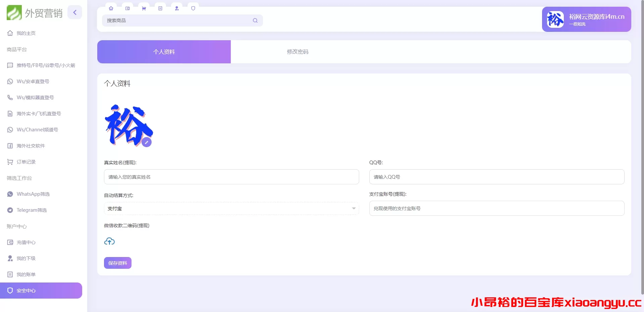Screen dimensions: 644x312
Task: Click the home icon tab at top
Action: (111, 8)
